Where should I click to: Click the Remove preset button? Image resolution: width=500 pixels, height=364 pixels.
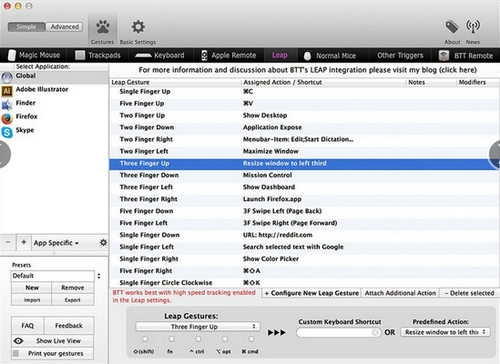coord(73,288)
